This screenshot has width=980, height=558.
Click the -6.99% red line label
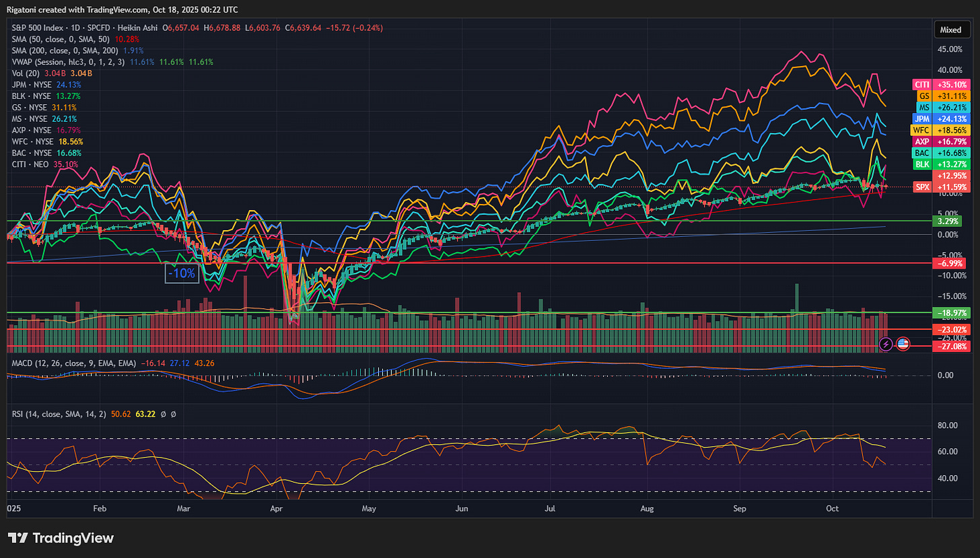(x=950, y=263)
